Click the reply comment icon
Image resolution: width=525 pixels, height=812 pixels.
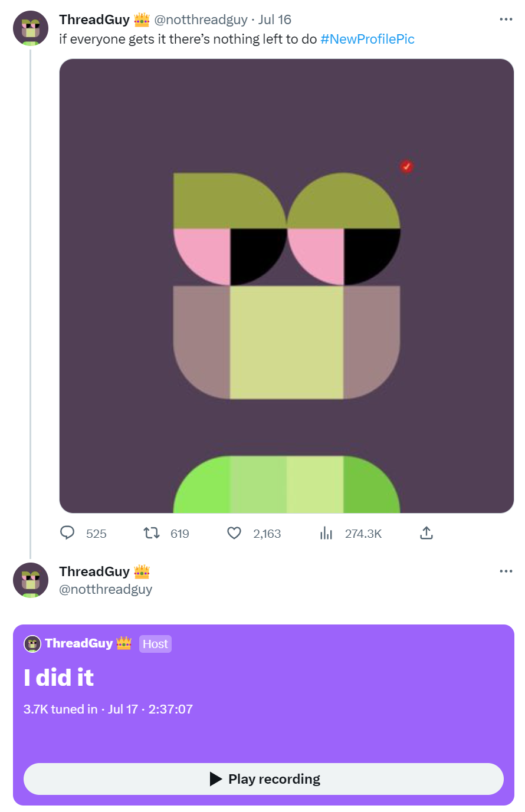point(68,533)
